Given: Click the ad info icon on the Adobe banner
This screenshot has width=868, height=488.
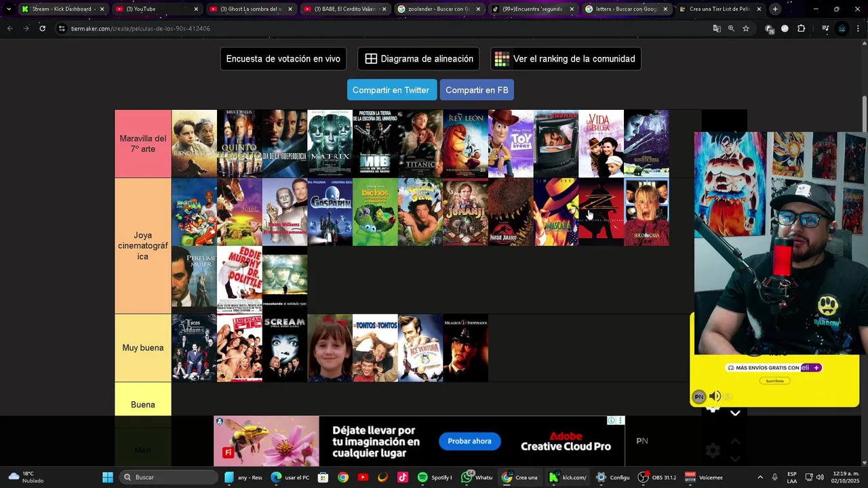Looking at the screenshot, I should click(x=612, y=421).
